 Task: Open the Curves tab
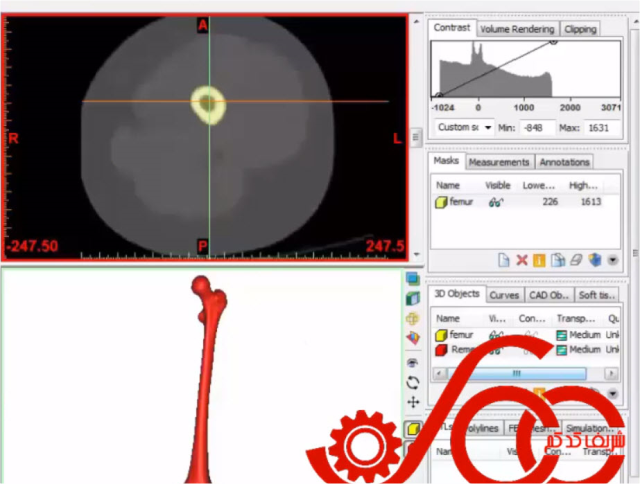(x=504, y=295)
